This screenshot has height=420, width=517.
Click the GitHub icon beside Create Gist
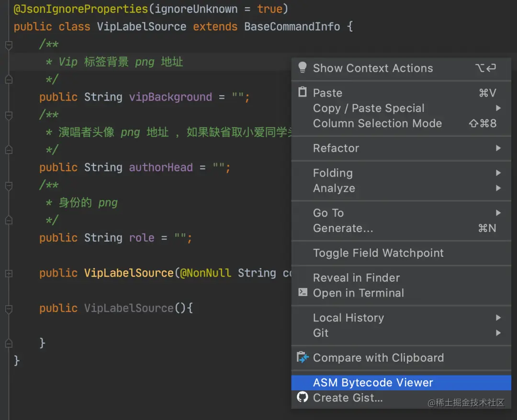point(303,397)
